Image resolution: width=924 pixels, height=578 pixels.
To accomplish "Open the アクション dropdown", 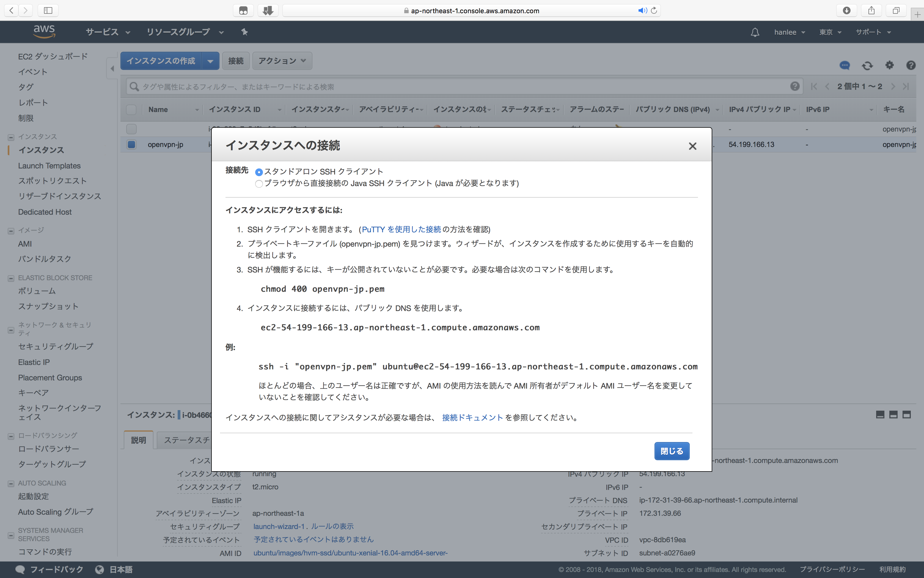I will tap(282, 61).
